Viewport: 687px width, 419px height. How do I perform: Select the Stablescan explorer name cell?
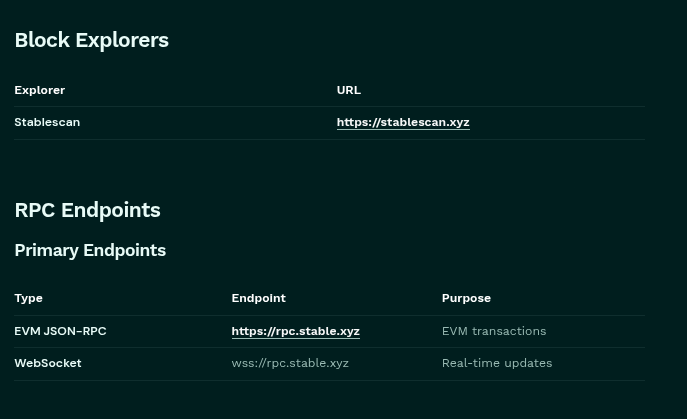tap(47, 122)
